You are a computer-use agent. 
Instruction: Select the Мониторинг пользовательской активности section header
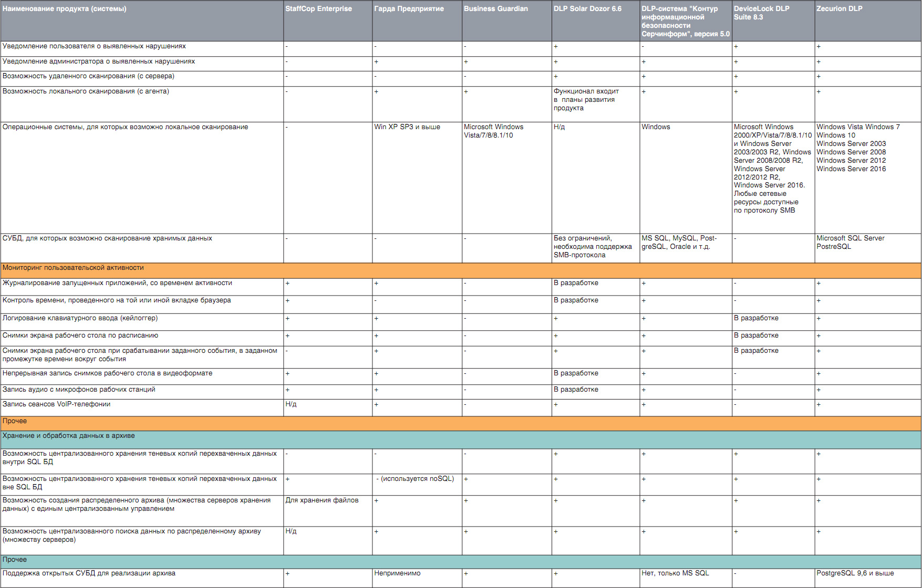pyautogui.click(x=461, y=270)
